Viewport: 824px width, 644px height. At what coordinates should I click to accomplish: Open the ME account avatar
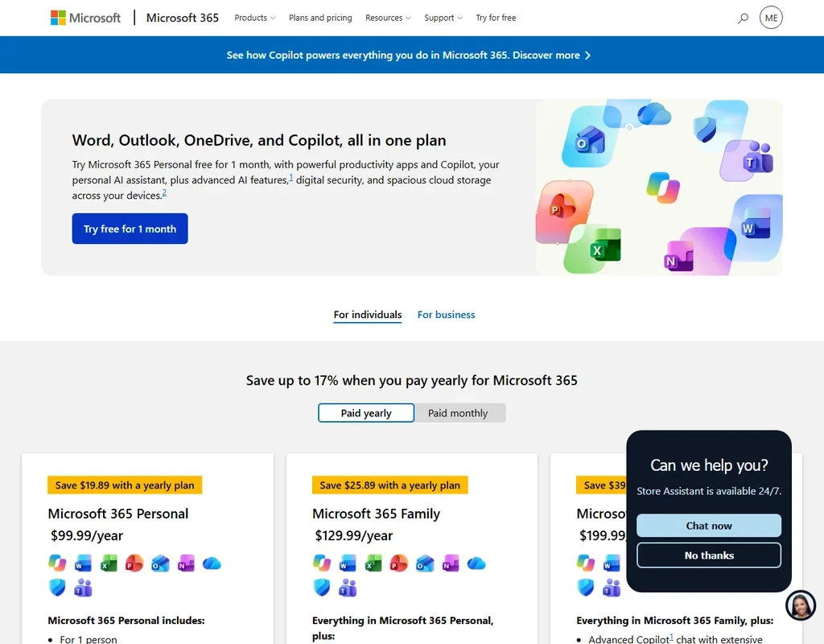pyautogui.click(x=771, y=18)
